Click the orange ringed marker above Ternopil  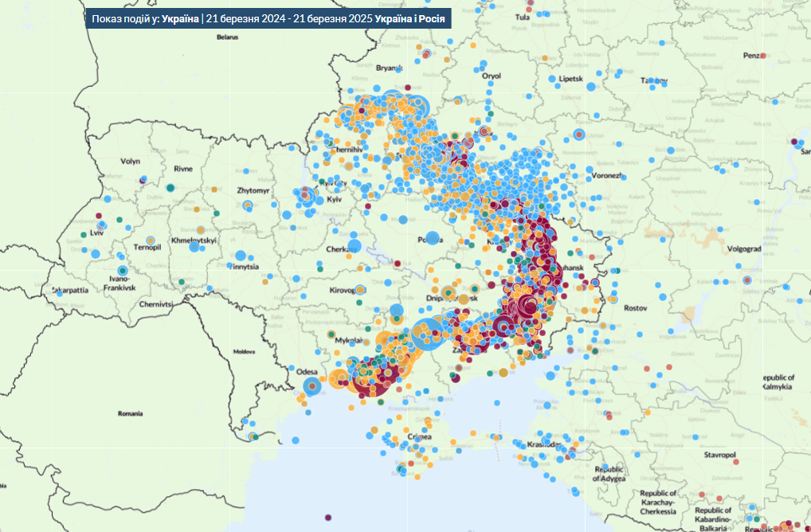149,238
